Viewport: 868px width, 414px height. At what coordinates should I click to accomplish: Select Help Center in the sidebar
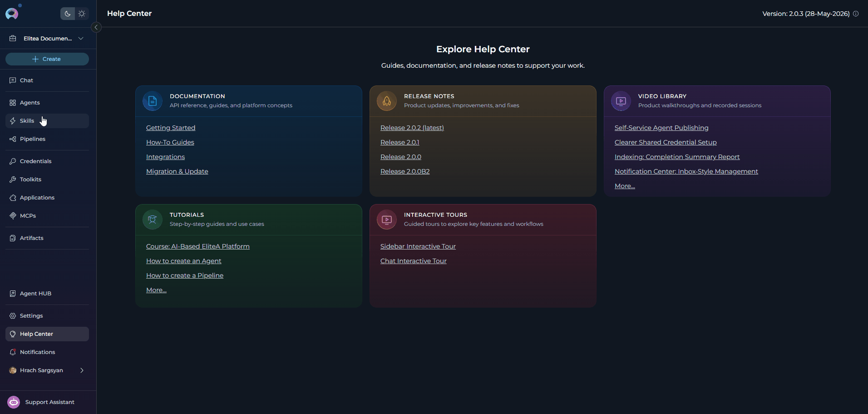coord(47,334)
